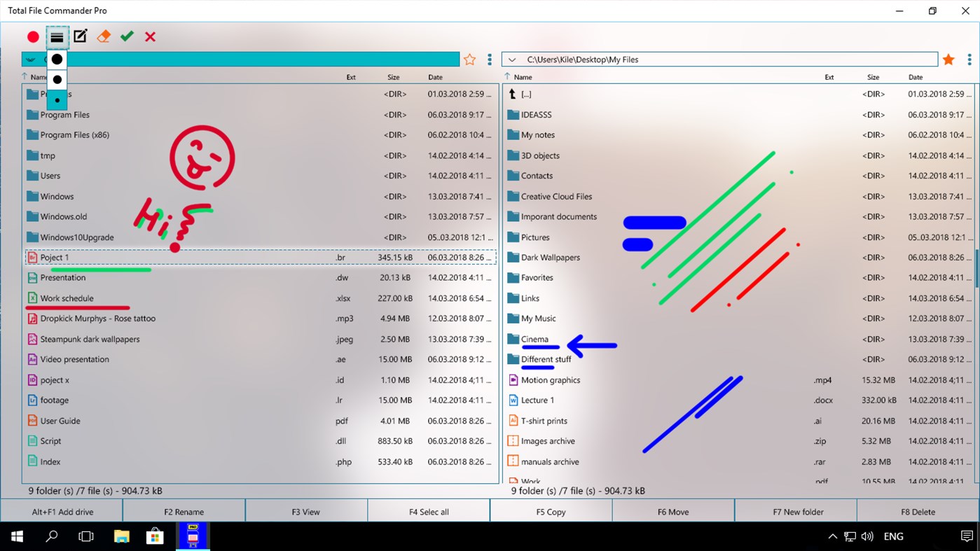
Task: Expand the left address bar chevron
Action: pos(30,60)
